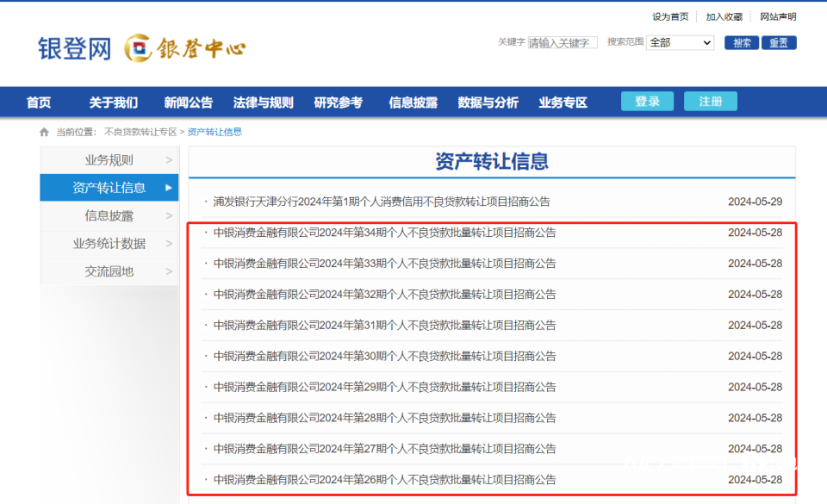Click 资产转让信息 breadcrumb link

[x=215, y=132]
